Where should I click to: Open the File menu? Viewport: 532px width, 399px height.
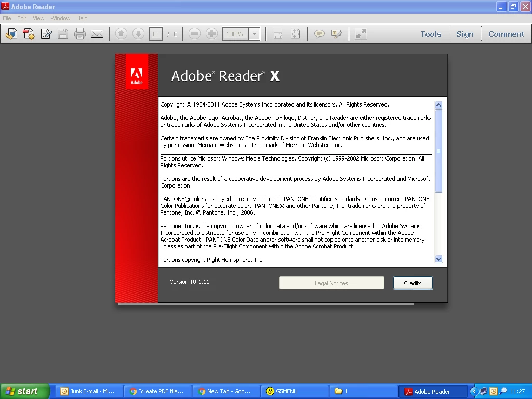(x=7, y=18)
